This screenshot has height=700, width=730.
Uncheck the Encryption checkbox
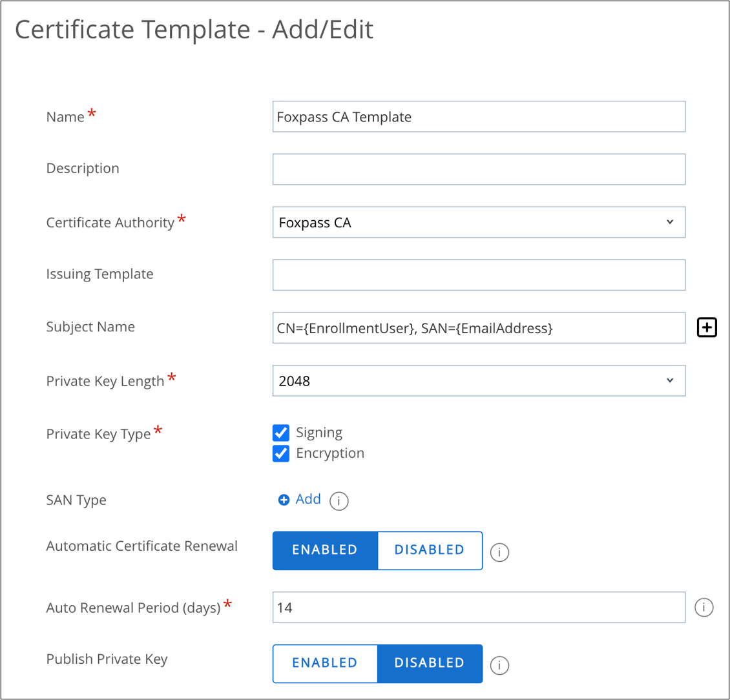pos(281,453)
